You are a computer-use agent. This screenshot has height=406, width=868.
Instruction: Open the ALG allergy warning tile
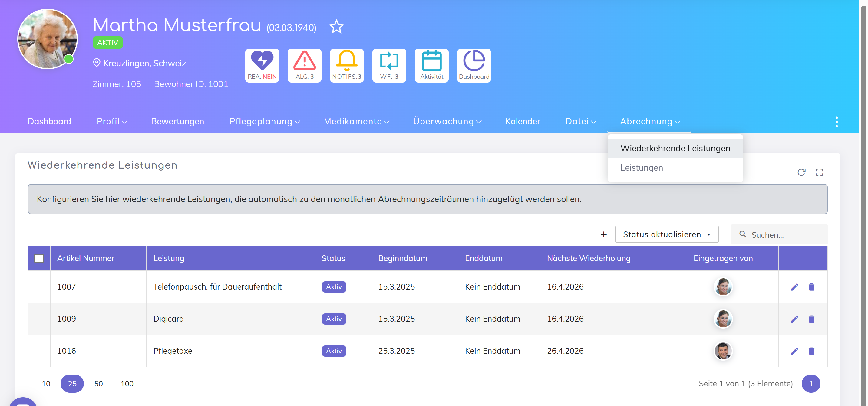304,65
